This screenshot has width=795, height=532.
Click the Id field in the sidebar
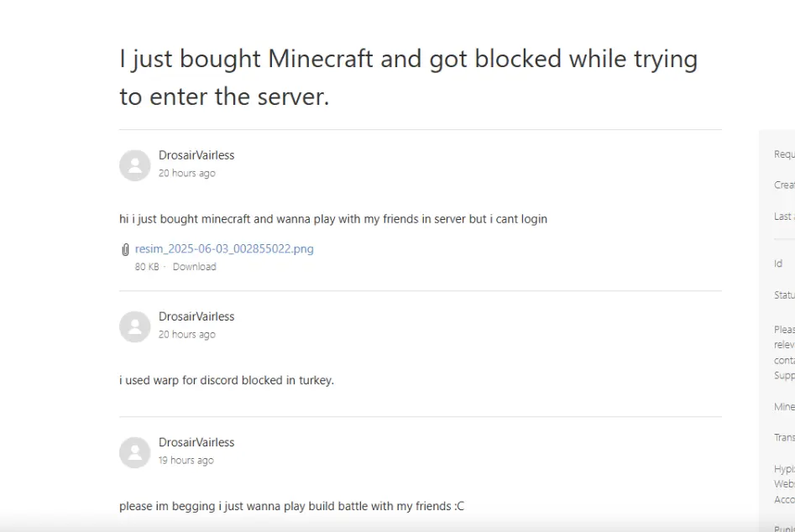[778, 263]
